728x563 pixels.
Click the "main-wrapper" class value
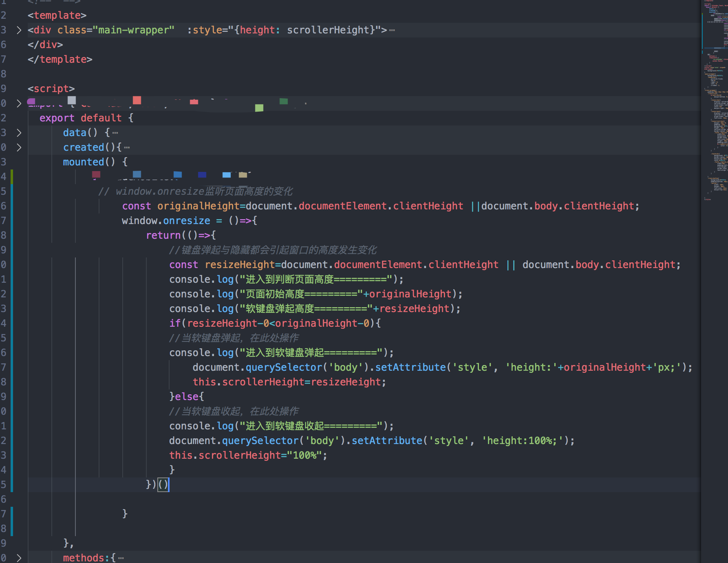pyautogui.click(x=134, y=30)
